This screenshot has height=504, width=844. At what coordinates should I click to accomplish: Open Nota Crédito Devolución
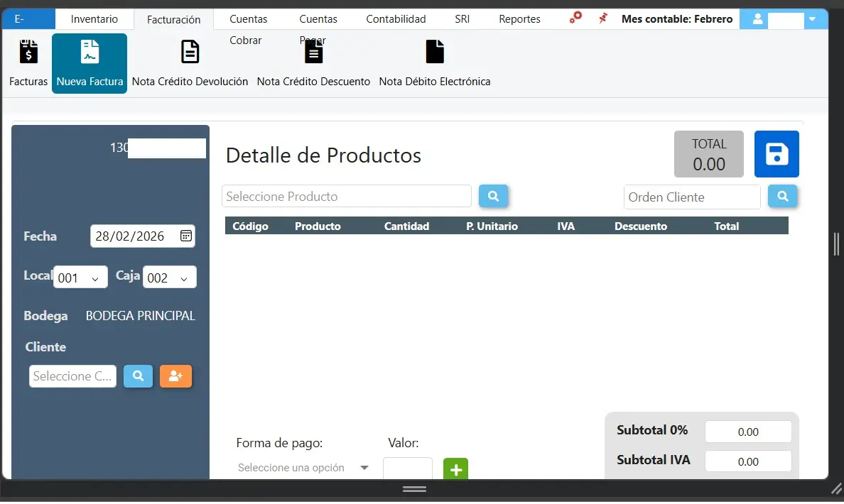(x=190, y=62)
